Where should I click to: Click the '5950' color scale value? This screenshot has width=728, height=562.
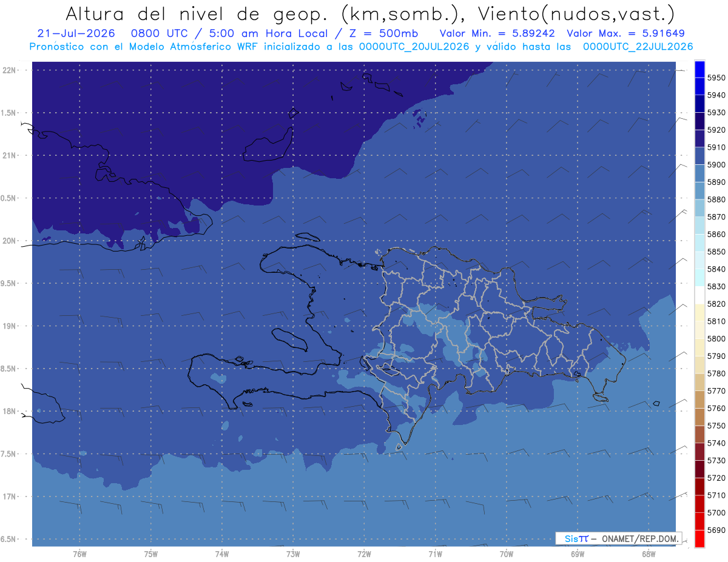click(716, 78)
